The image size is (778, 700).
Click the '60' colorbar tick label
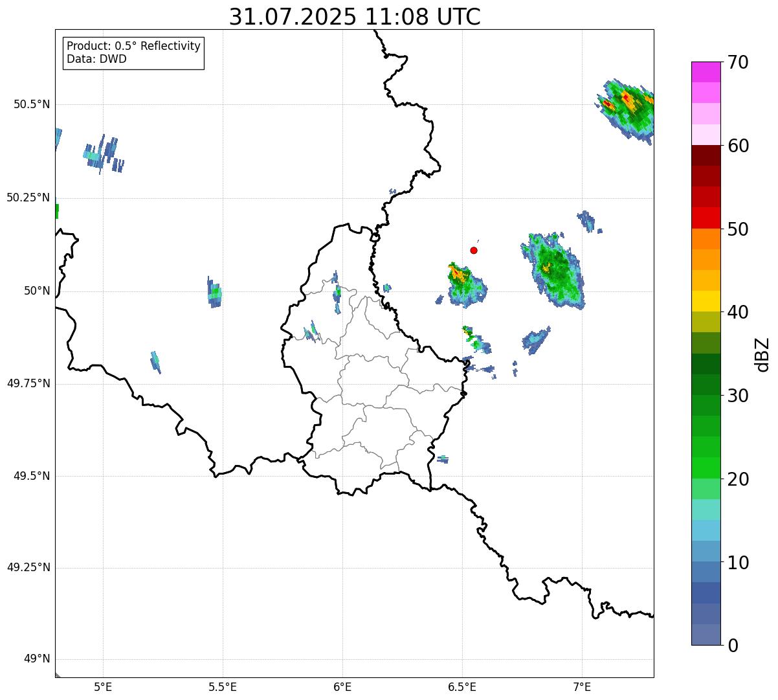pyautogui.click(x=738, y=146)
